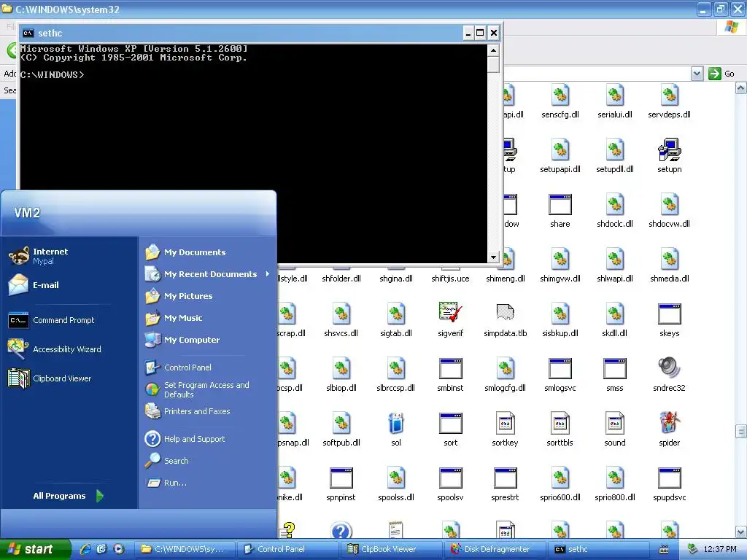Expand All Programs list

(69, 496)
